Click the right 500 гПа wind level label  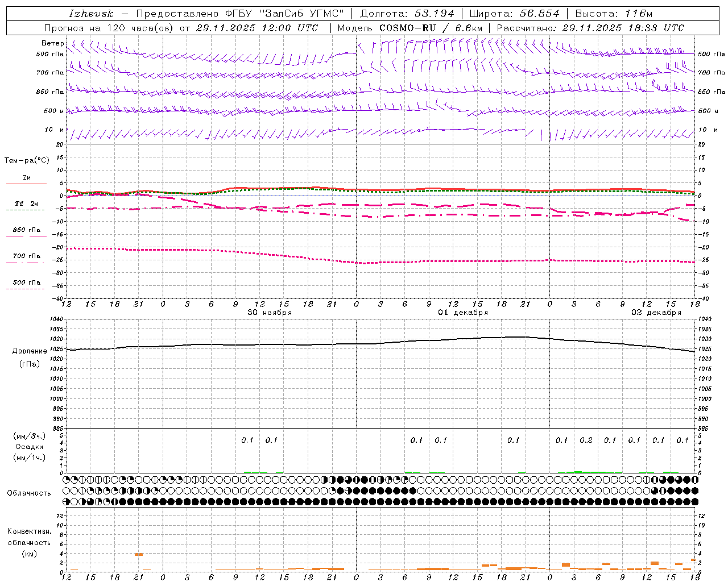pyautogui.click(x=712, y=55)
